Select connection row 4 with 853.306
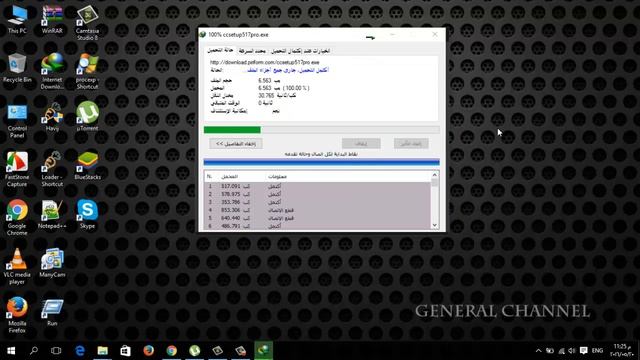The width and height of the screenshot is (640, 360). coord(317,210)
